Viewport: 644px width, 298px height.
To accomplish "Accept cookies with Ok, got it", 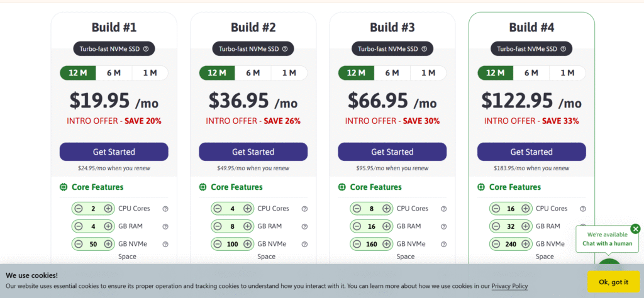I will 613,282.
